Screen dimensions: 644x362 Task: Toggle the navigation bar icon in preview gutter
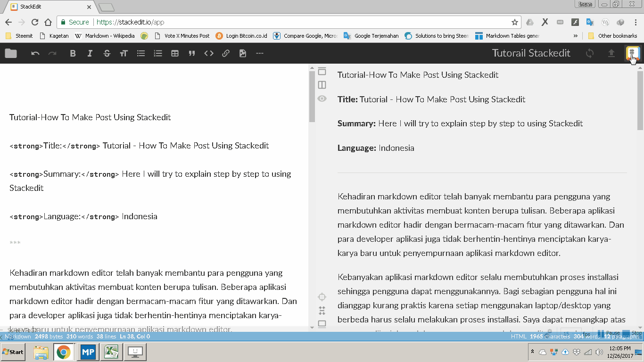click(x=322, y=71)
